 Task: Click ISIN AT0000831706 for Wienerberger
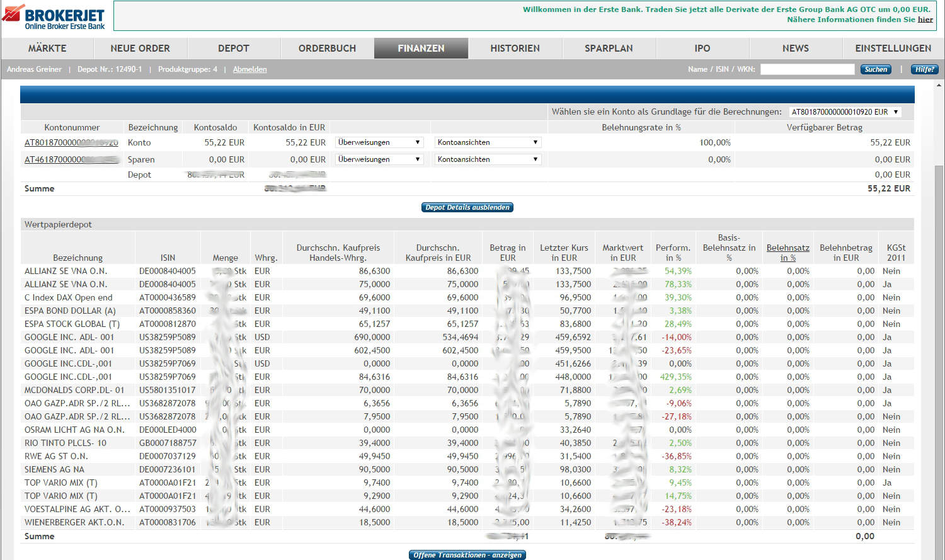168,522
